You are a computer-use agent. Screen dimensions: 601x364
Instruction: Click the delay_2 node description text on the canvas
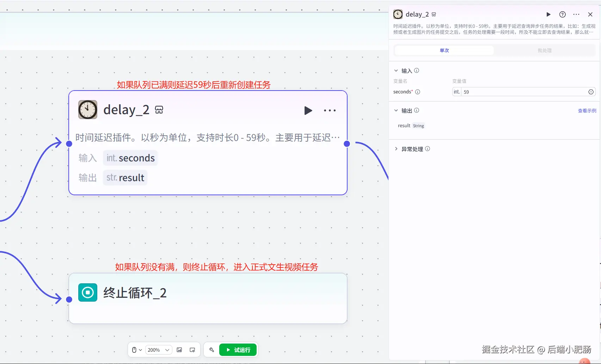pyautogui.click(x=208, y=137)
